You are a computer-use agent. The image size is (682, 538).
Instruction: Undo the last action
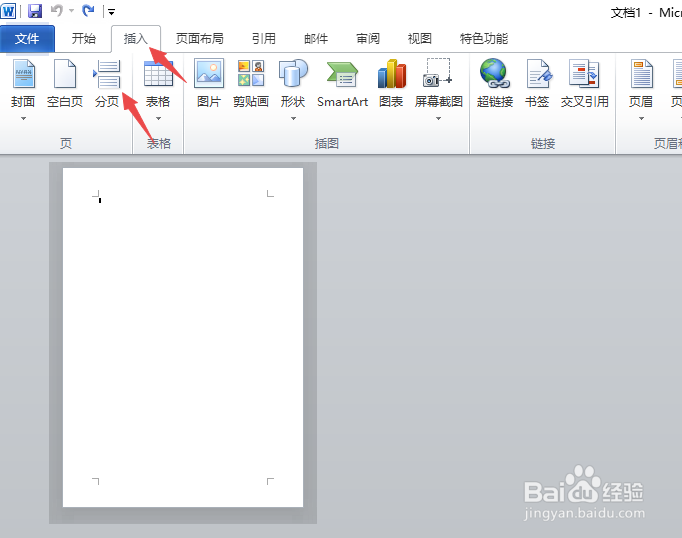coord(57,10)
